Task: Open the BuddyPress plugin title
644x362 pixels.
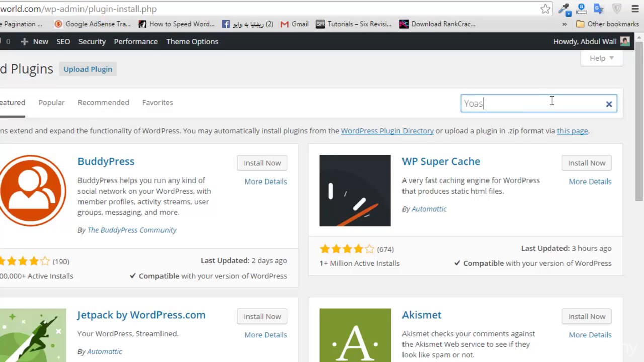Action: point(106,161)
